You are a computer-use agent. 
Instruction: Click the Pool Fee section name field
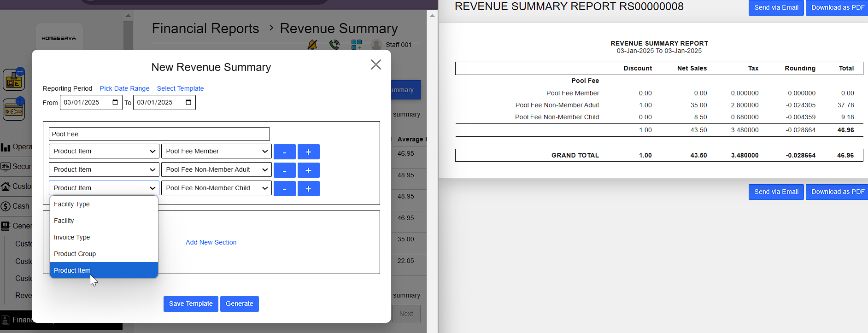coord(159,134)
